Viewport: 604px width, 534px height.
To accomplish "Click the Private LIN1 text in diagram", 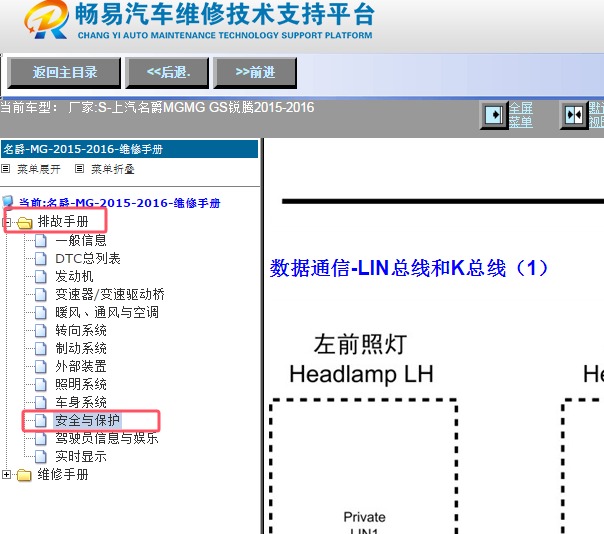I will coord(364,522).
